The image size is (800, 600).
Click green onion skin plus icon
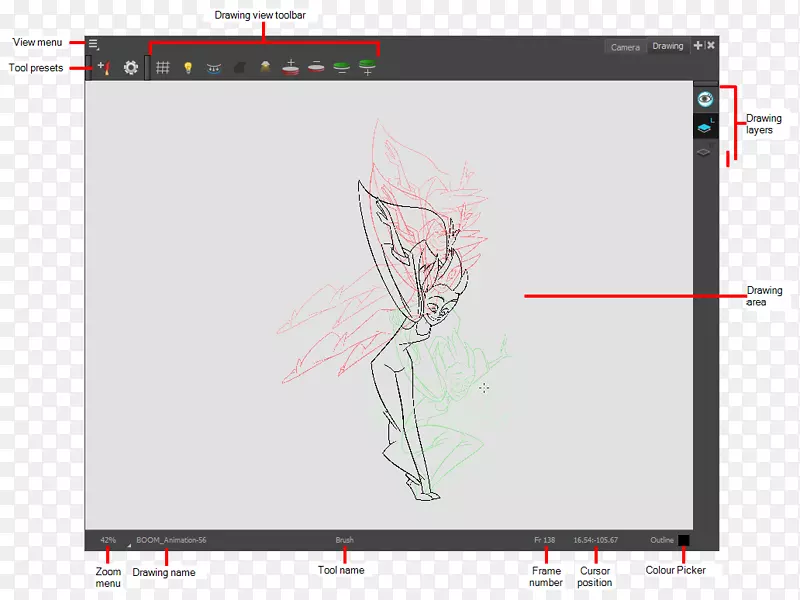[x=367, y=68]
